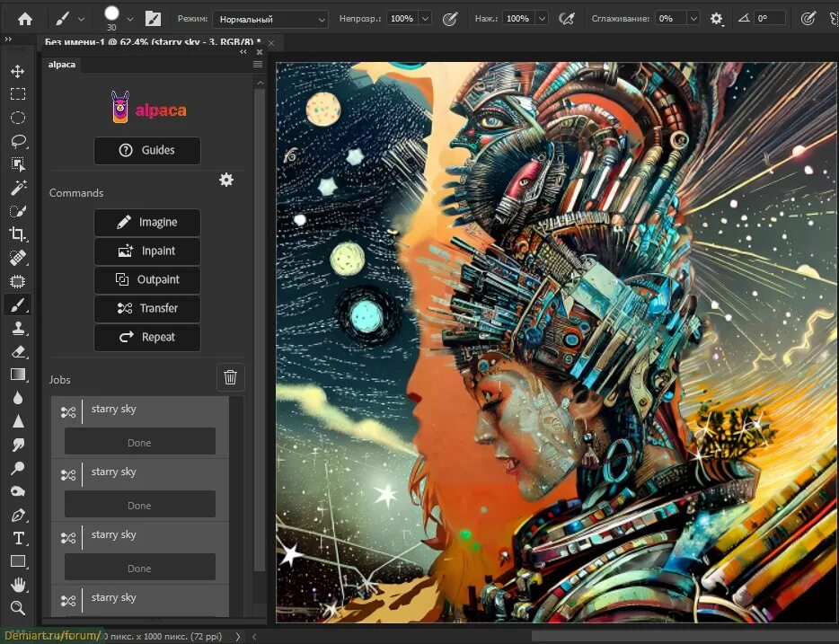Select the Type tool
The image size is (839, 644).
tap(18, 538)
